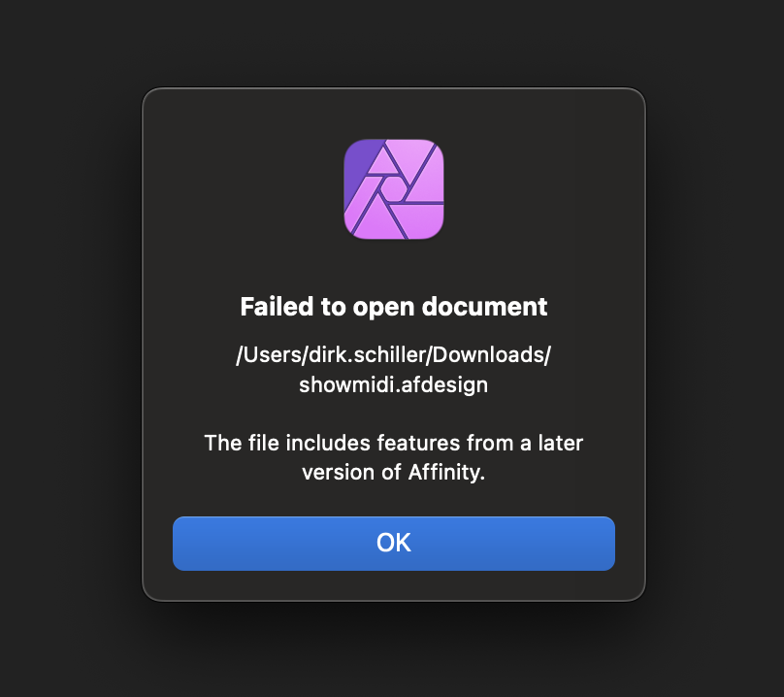This screenshot has height=697, width=784.
Task: Click the OK button to dismiss dialog
Action: [x=394, y=543]
